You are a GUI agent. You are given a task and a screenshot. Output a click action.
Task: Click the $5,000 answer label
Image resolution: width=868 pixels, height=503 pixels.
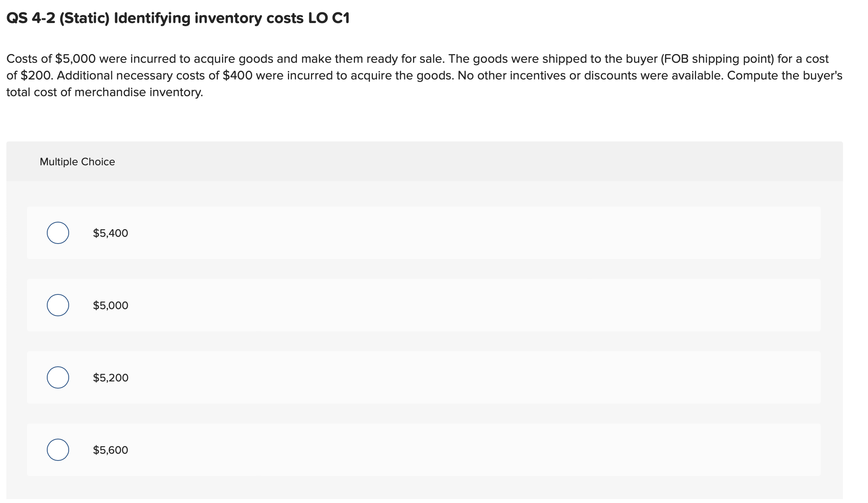coord(110,306)
